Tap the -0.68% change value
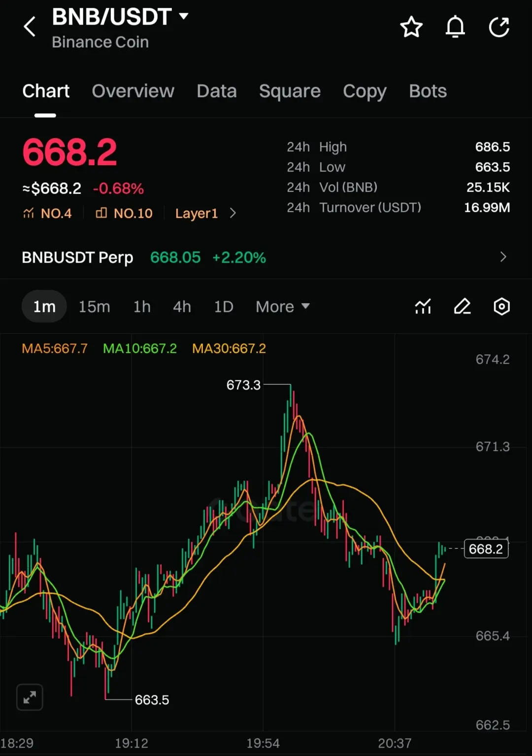The height and width of the screenshot is (756, 532). coord(118,188)
